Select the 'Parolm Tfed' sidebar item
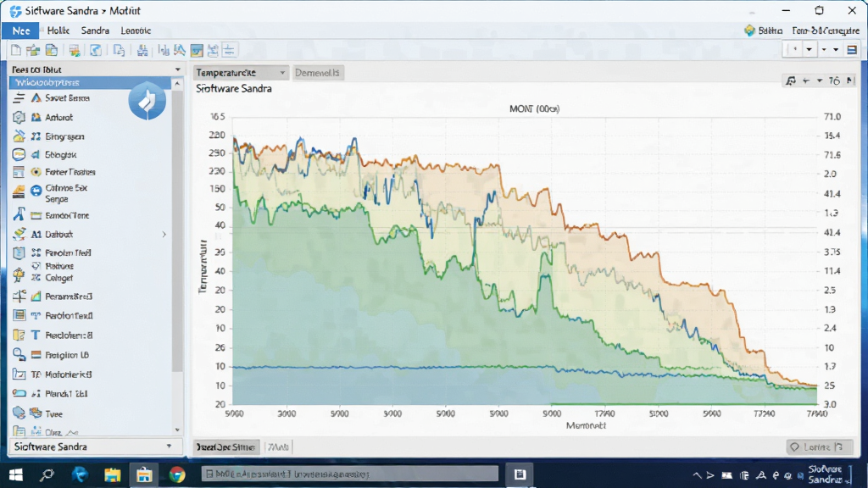This screenshot has width=868, height=488. click(x=68, y=252)
